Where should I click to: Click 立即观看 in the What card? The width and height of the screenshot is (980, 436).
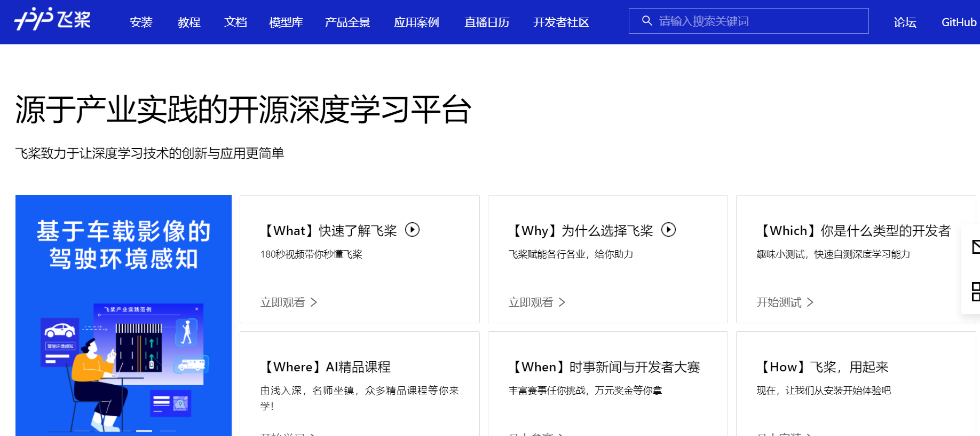point(282,302)
